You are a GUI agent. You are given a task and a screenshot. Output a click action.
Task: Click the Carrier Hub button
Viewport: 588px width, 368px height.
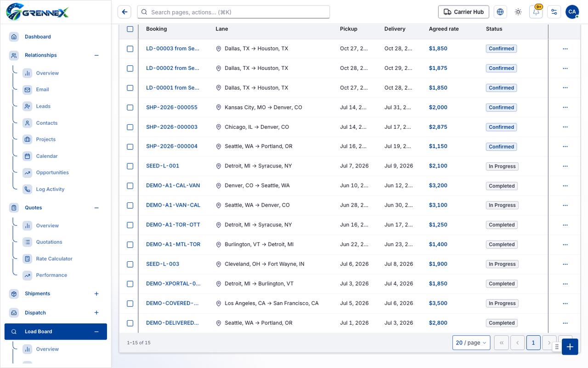(464, 12)
